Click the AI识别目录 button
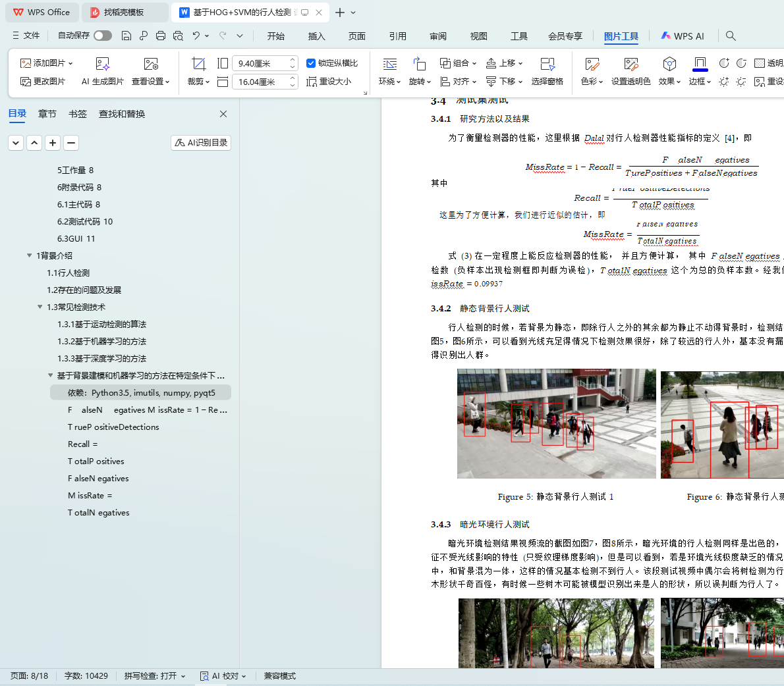The image size is (784, 686). point(201,143)
